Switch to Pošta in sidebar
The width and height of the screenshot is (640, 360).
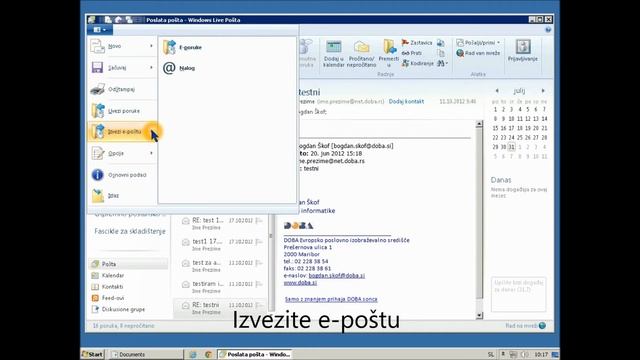point(128,264)
